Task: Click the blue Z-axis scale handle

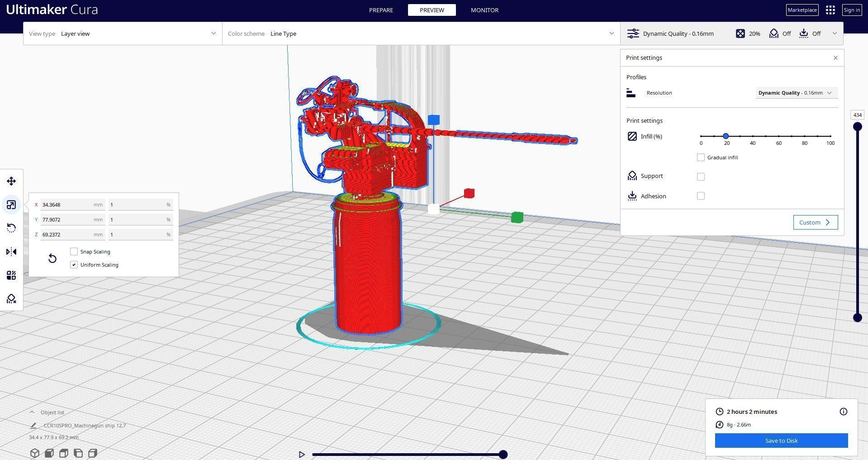Action: pyautogui.click(x=433, y=120)
